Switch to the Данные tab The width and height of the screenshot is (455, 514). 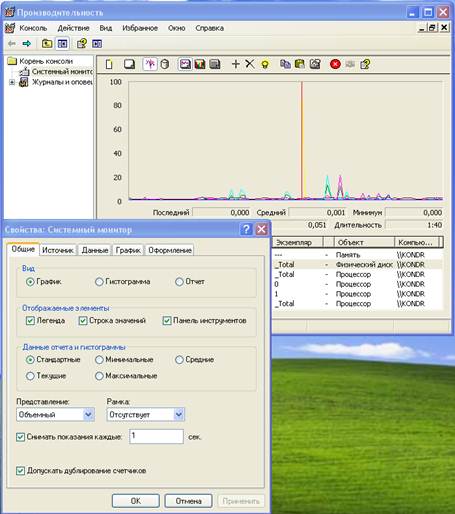click(x=95, y=250)
